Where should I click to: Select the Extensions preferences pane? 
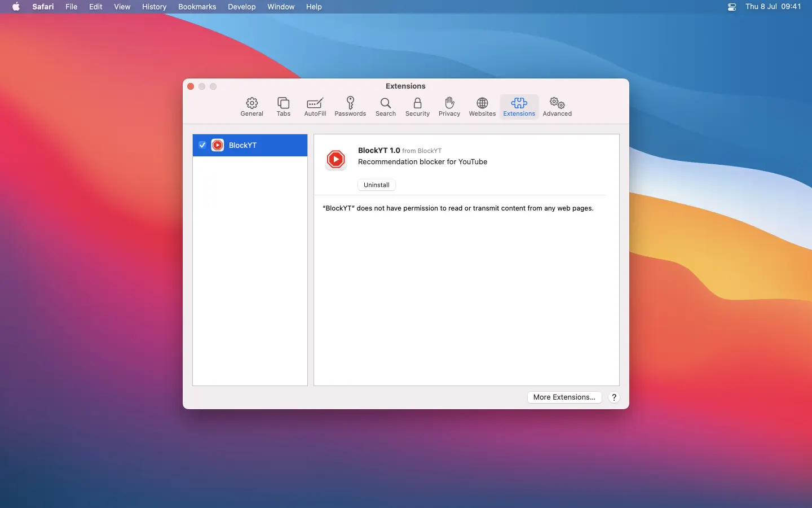pyautogui.click(x=519, y=107)
